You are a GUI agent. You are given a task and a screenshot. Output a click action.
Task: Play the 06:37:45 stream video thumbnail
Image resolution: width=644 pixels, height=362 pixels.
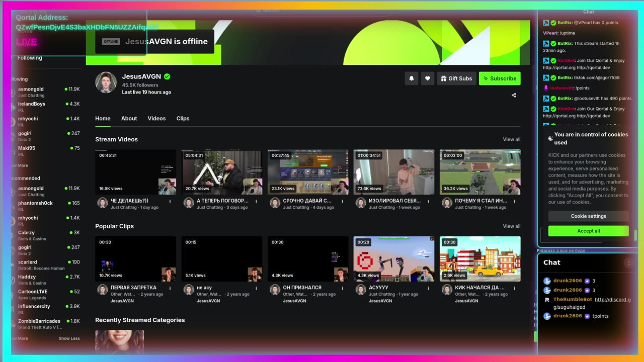[308, 172]
